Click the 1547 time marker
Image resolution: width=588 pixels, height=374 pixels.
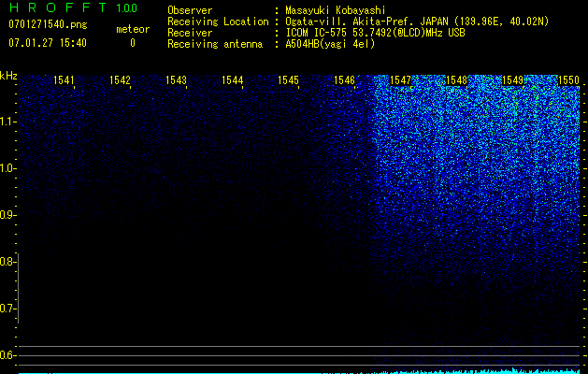point(400,80)
